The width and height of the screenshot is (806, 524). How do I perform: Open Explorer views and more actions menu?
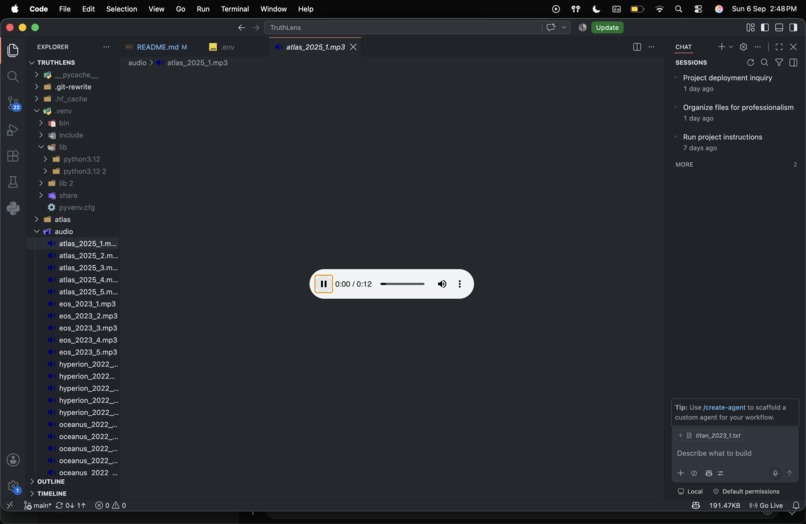click(x=106, y=47)
